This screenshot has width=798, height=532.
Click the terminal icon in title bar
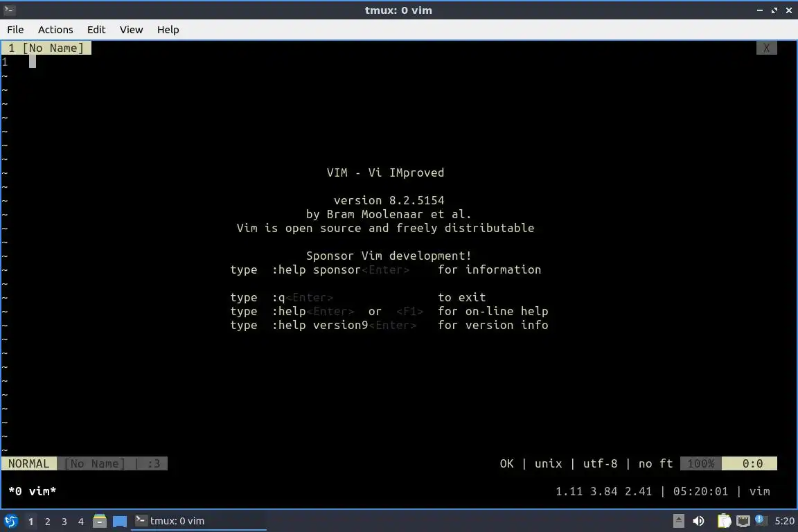tap(9, 10)
